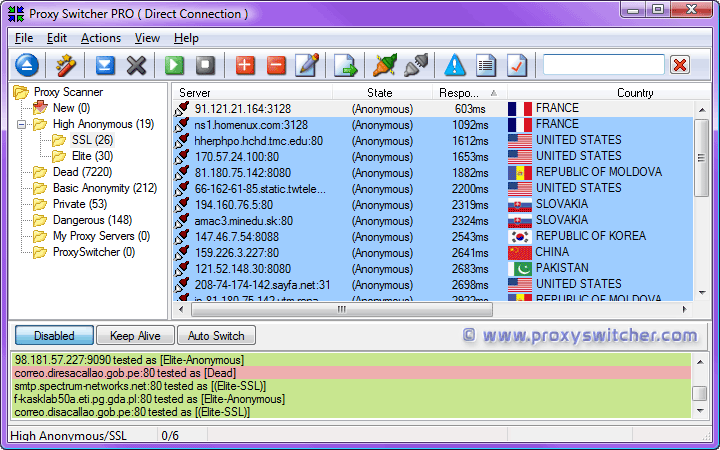The width and height of the screenshot is (720, 450).
Task: Collapse the High Anonymous tree node
Action: (23, 125)
